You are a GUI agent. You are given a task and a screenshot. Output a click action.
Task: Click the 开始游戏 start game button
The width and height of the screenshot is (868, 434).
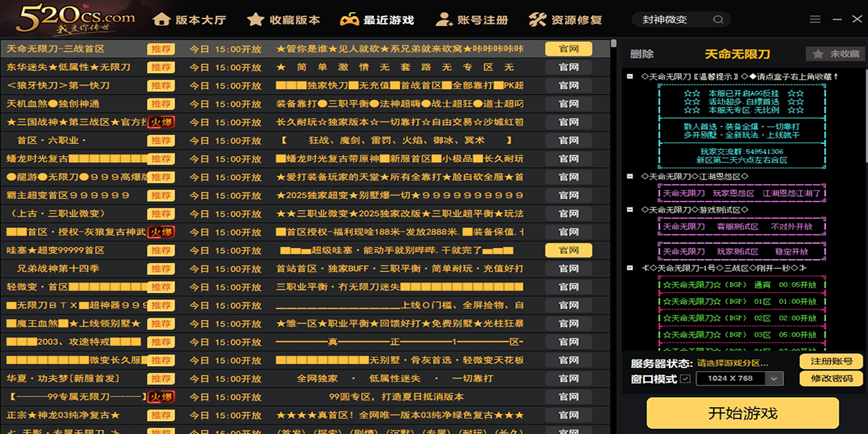[x=743, y=411]
